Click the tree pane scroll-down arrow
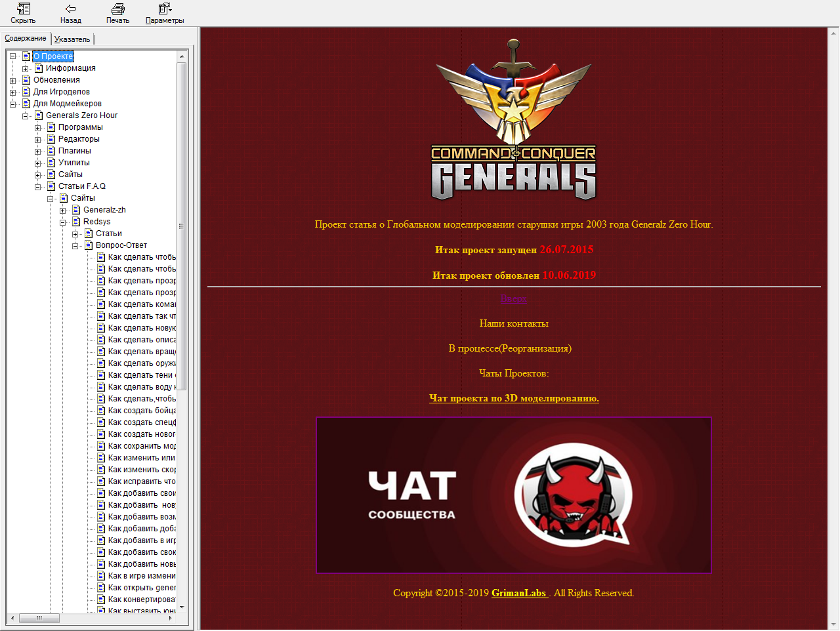Viewport: 840px width, 631px height. tap(182, 607)
